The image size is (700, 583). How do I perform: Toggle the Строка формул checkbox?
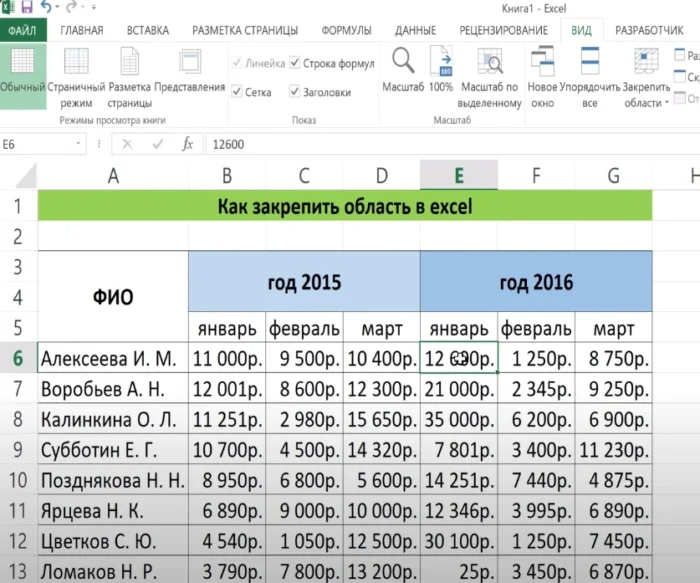click(296, 64)
